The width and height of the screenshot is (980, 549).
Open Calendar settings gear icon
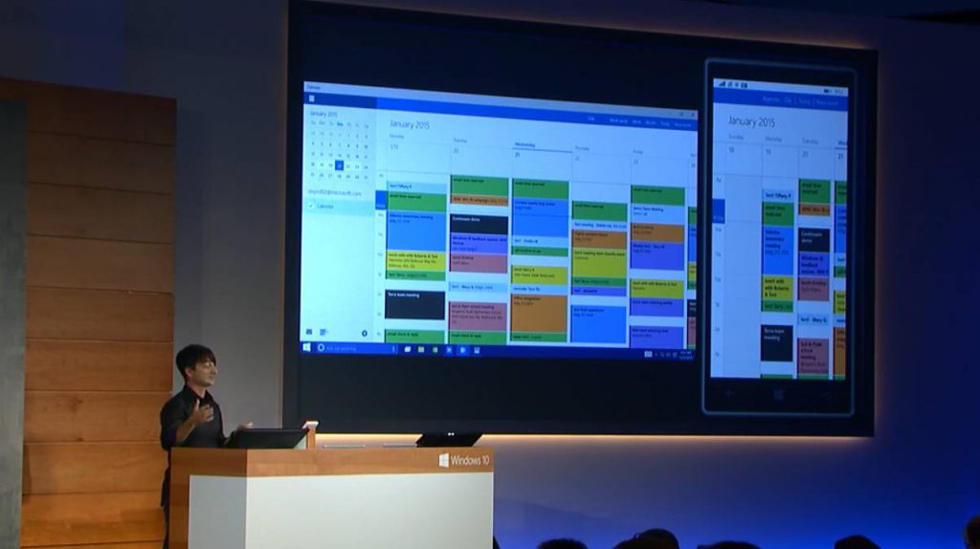tap(365, 333)
